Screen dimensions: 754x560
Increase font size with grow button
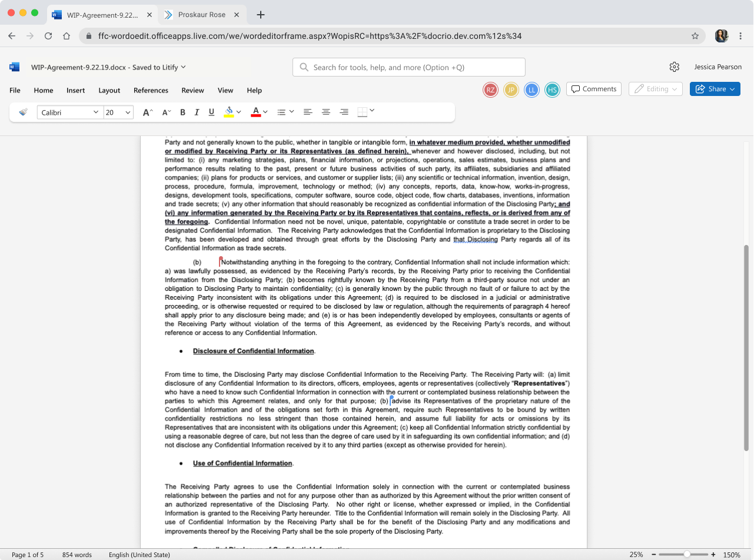tap(148, 112)
